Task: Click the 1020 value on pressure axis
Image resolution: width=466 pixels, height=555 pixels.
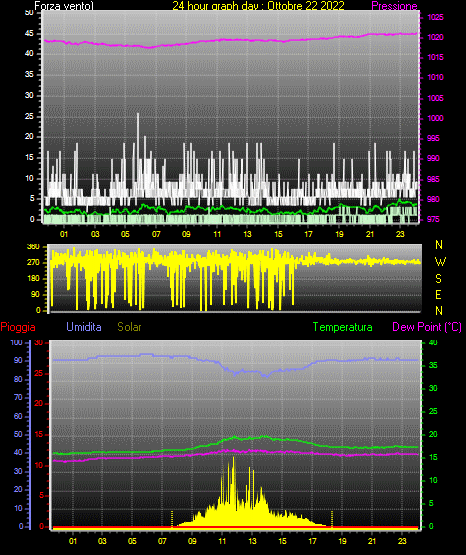Action: [435, 37]
